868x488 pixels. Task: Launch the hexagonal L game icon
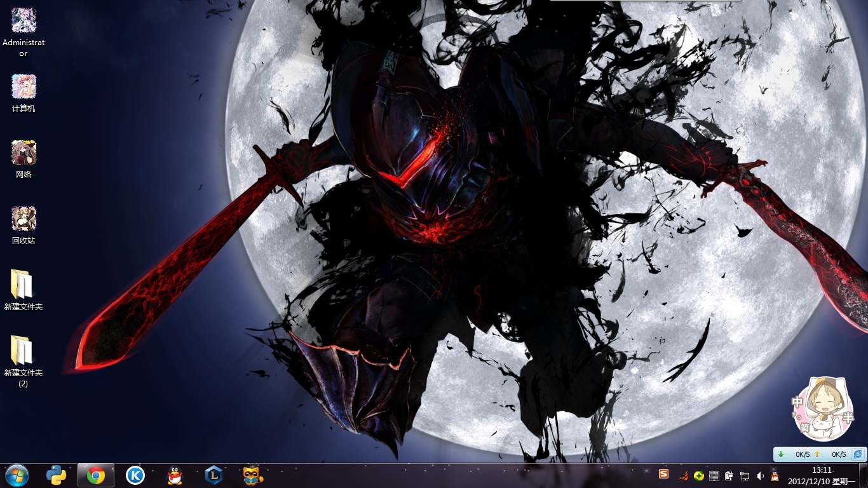pyautogui.click(x=214, y=475)
